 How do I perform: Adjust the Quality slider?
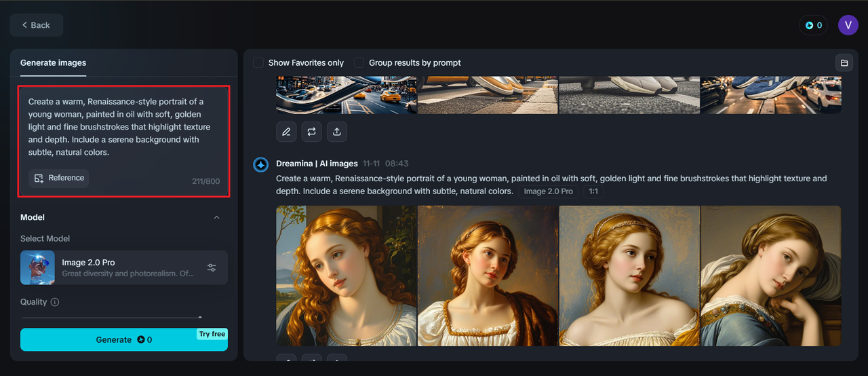[112, 317]
